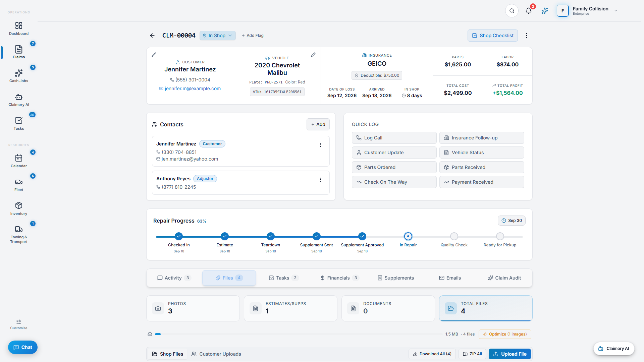Screen dimensions: 644x362
Task: Edit customer info pencil icon
Action: click(x=154, y=55)
